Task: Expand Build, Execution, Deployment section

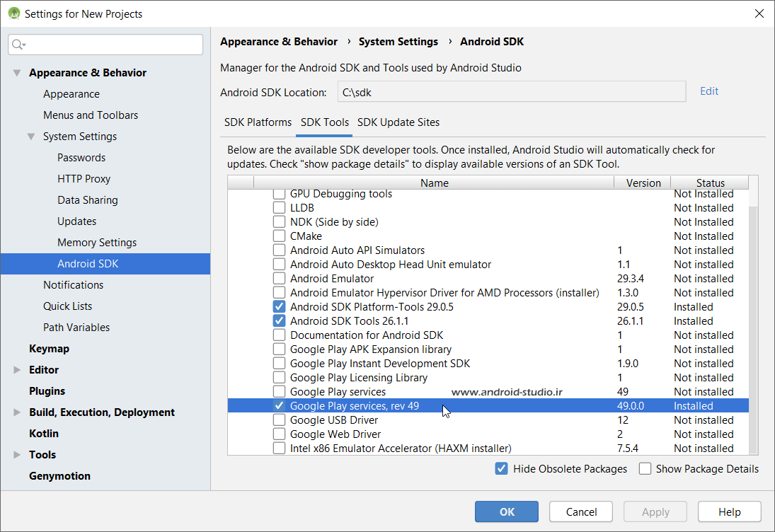Action: click(x=17, y=412)
